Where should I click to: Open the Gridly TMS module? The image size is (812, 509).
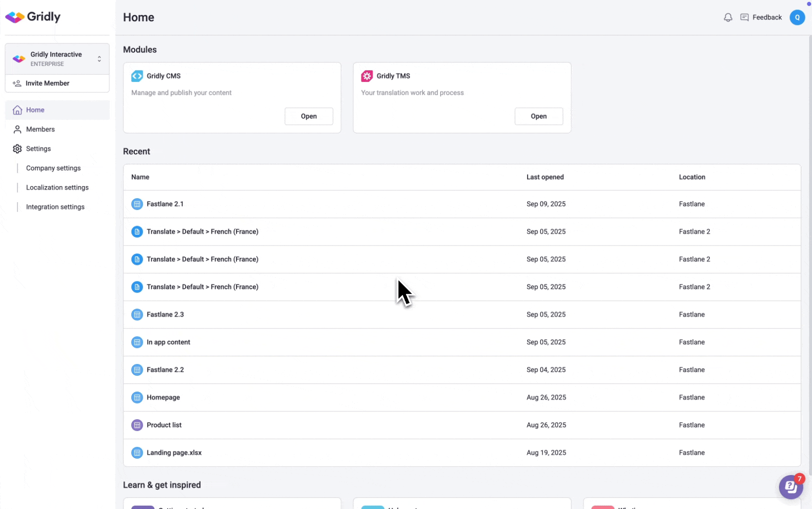point(538,116)
